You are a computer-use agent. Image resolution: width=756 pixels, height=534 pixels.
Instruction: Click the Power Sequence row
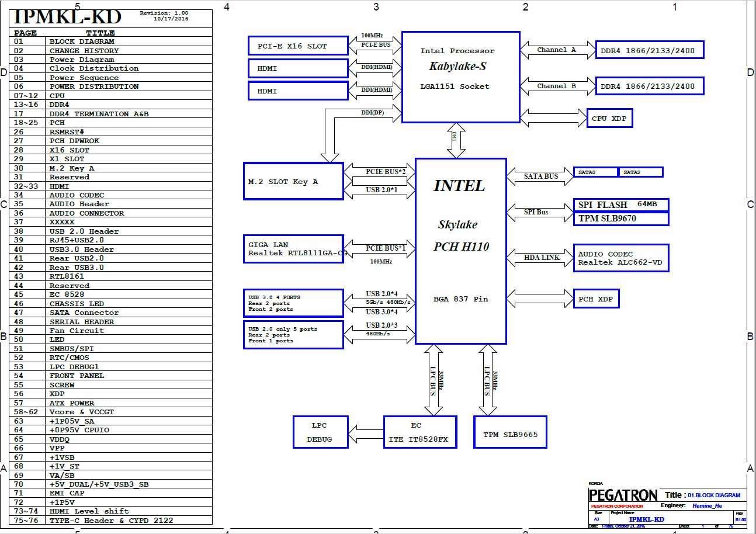tap(110, 78)
